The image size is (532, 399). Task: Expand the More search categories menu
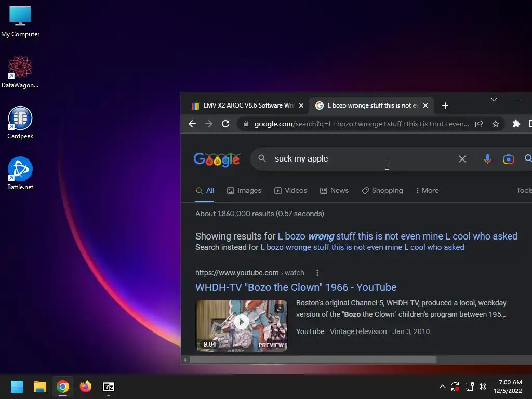click(427, 191)
